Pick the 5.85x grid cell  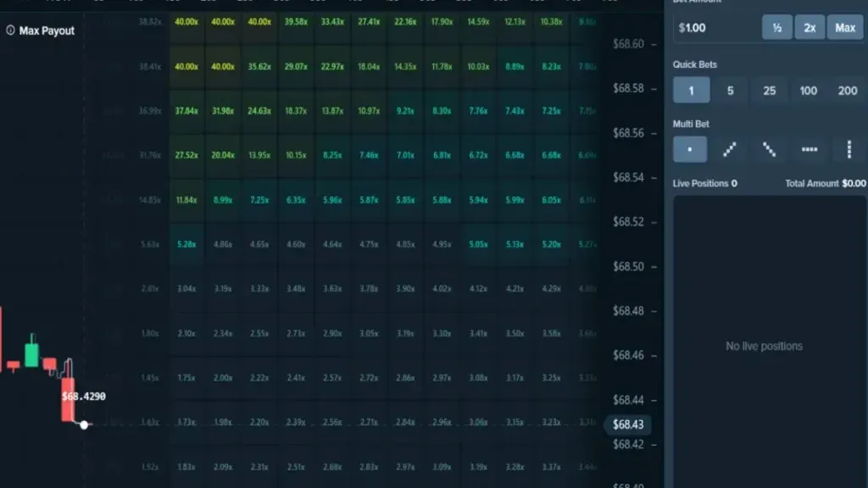(x=406, y=200)
